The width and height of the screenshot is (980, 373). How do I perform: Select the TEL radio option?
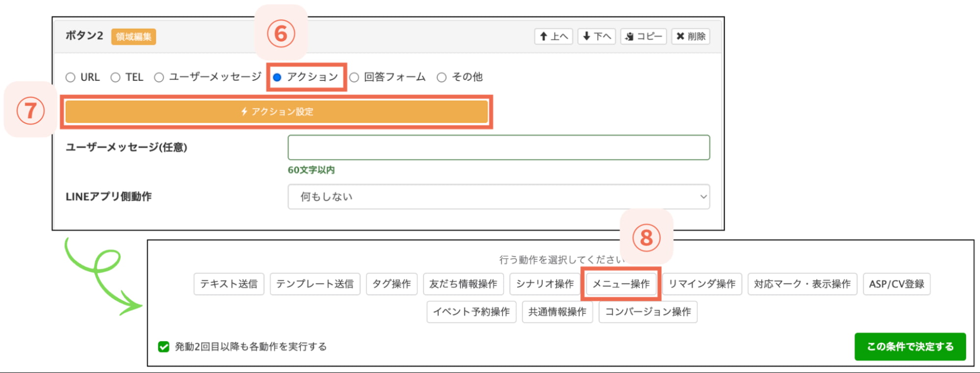pyautogui.click(x=115, y=77)
